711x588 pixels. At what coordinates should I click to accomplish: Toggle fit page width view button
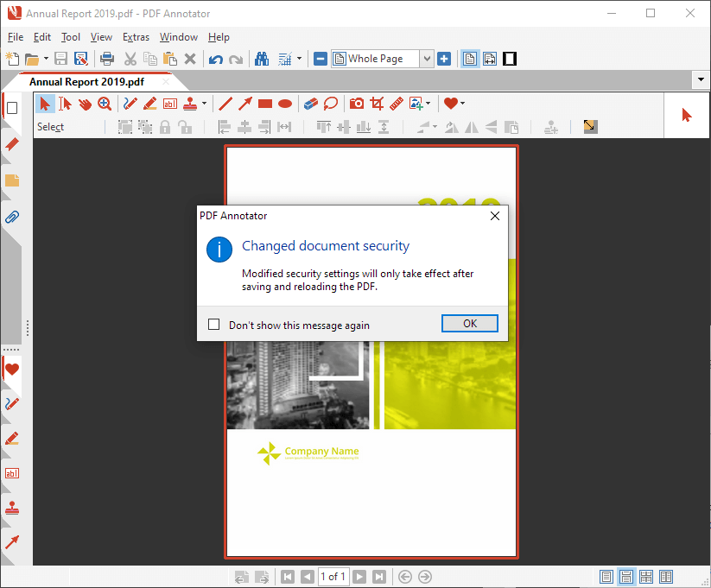pyautogui.click(x=490, y=59)
